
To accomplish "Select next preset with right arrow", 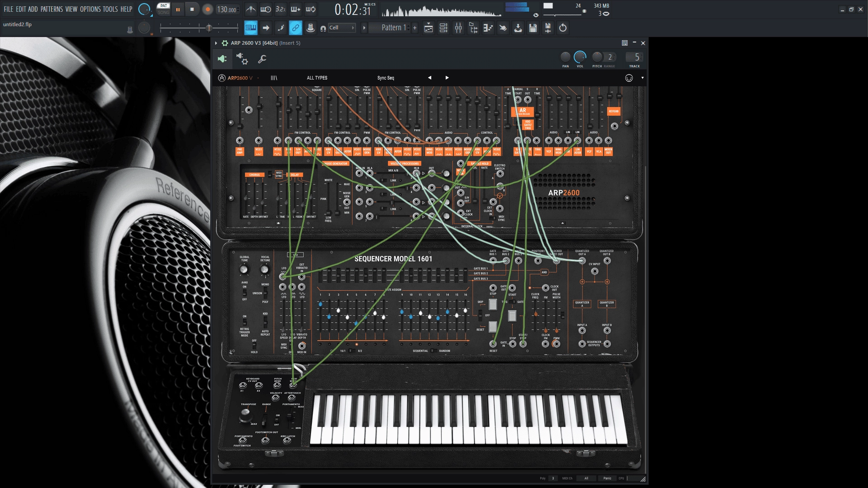I will point(447,78).
